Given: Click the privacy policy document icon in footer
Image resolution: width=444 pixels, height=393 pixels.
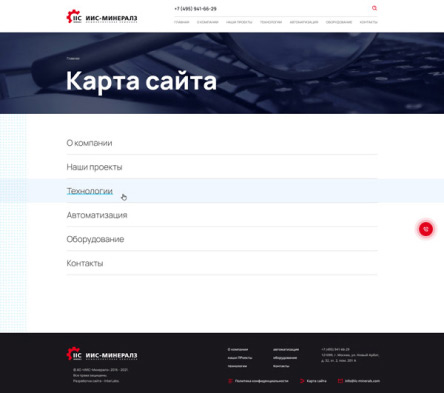Looking at the screenshot, I should click(x=230, y=381).
